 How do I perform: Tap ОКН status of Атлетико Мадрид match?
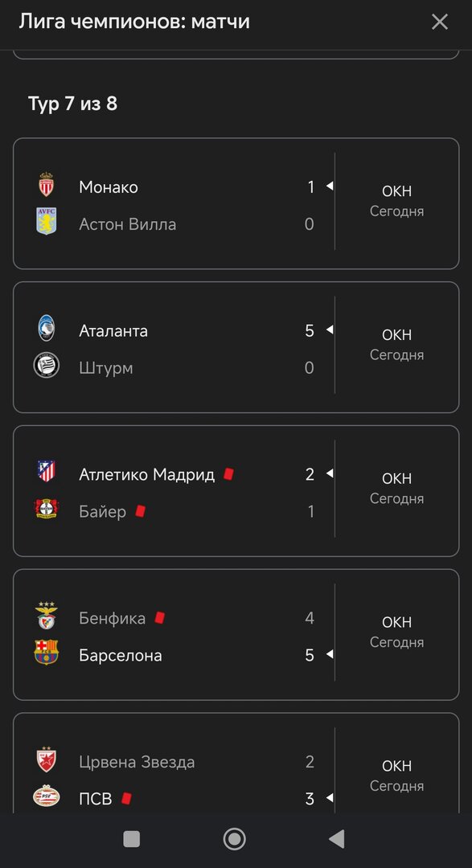click(x=396, y=478)
